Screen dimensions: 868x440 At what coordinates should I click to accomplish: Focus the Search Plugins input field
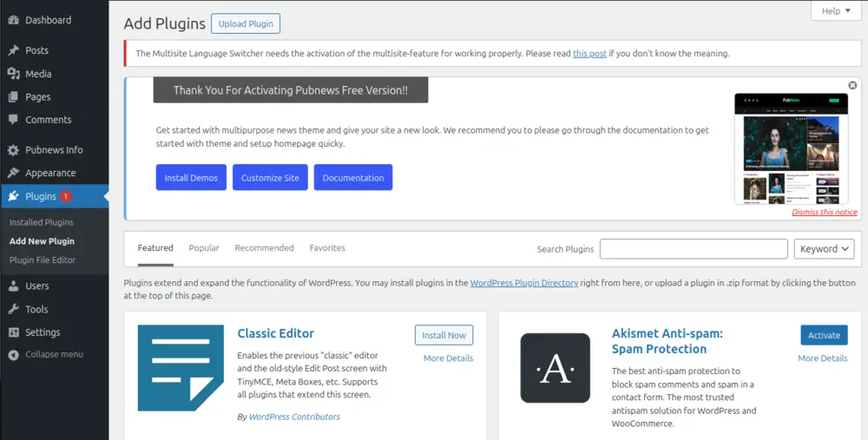(694, 249)
